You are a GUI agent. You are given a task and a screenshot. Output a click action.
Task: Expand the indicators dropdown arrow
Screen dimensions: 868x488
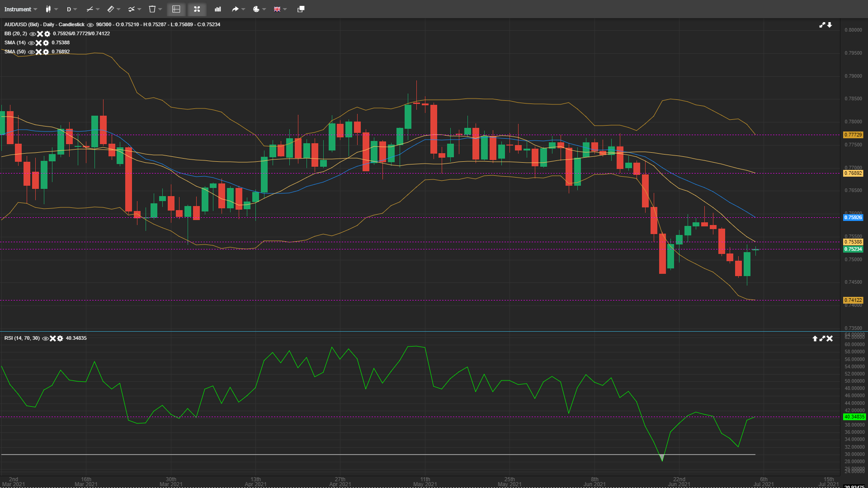[x=139, y=9]
